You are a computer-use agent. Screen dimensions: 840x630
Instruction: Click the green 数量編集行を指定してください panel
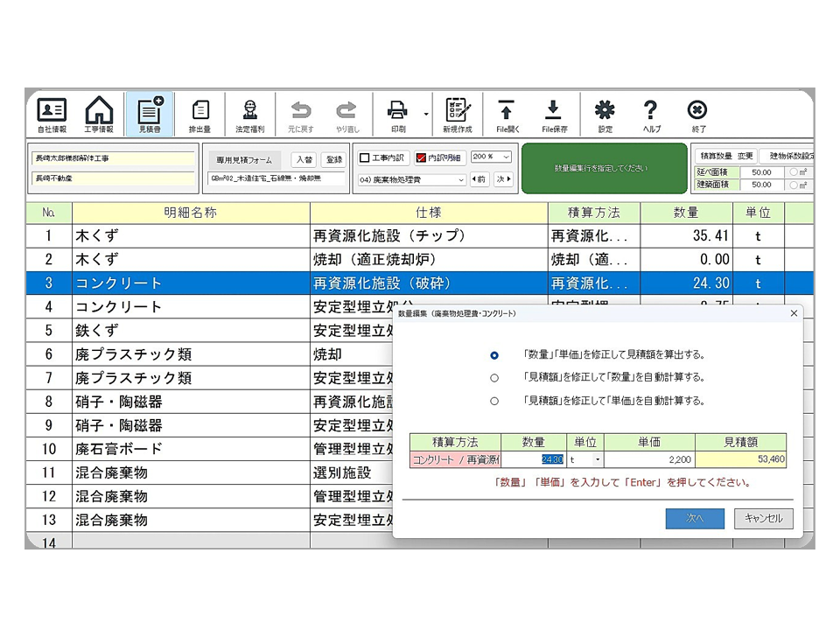(605, 168)
